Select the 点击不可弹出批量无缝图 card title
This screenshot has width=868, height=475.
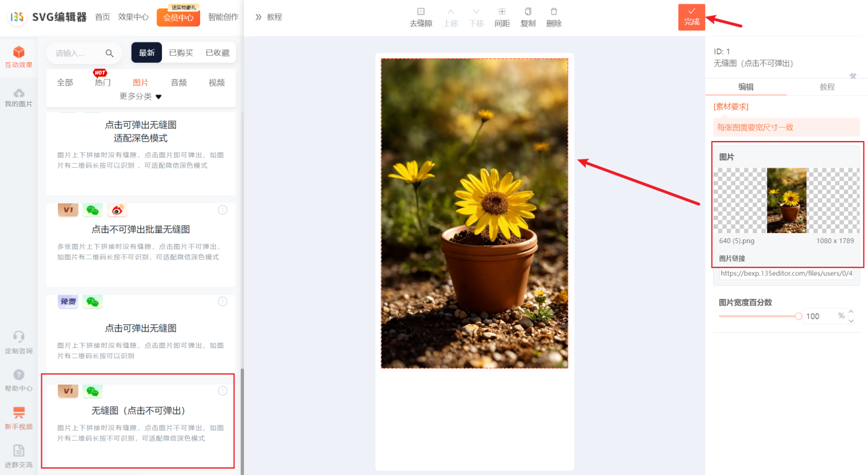pyautogui.click(x=140, y=229)
